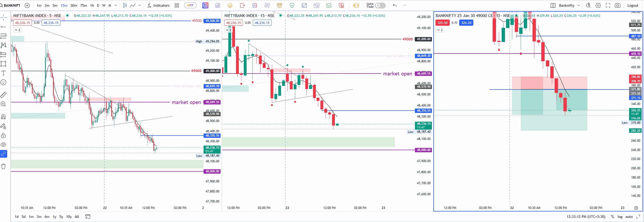Image resolution: width=644 pixels, height=222 pixels.
Task: Click the MTF button
Action: click(190, 5)
